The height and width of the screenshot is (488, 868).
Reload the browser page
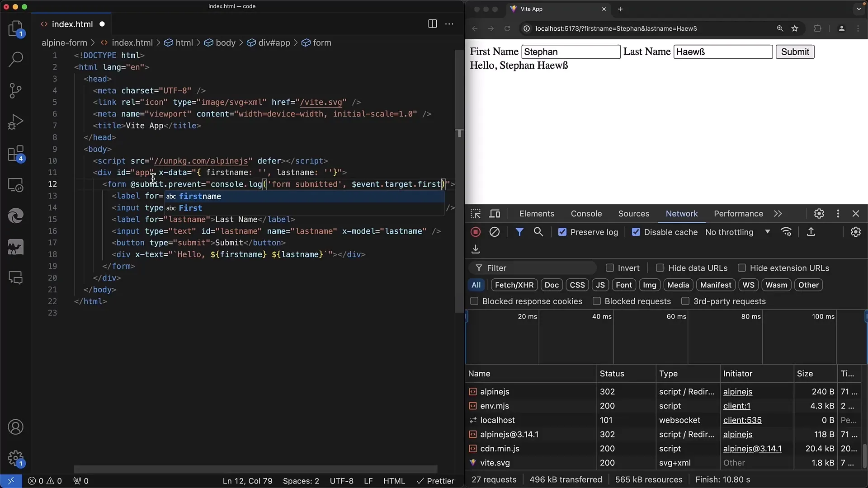coord(507,28)
